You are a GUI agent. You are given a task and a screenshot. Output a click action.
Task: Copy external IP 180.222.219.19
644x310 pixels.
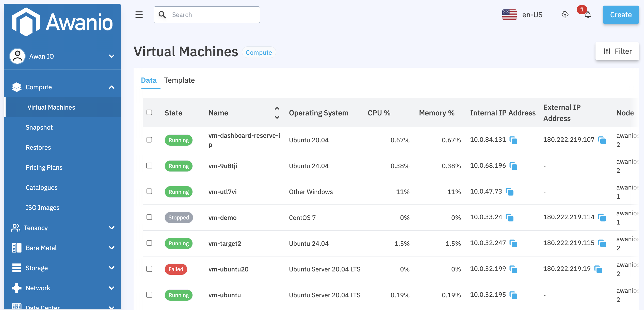pos(598,269)
